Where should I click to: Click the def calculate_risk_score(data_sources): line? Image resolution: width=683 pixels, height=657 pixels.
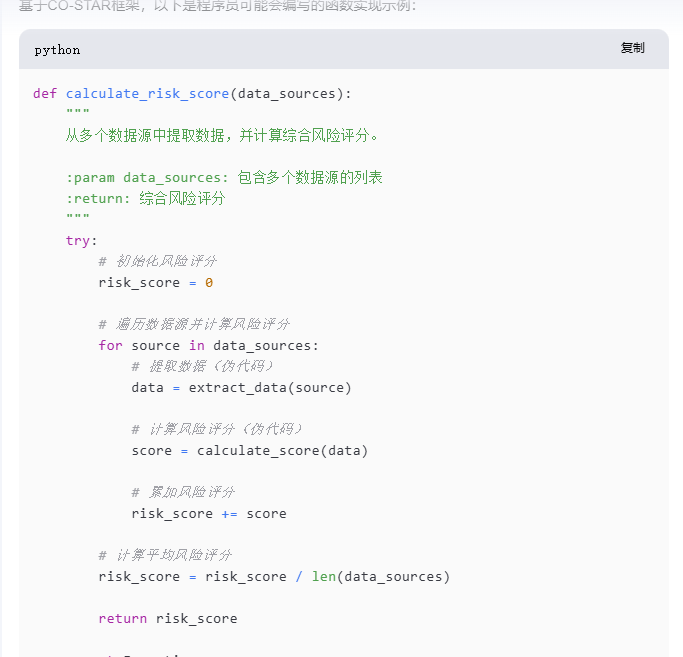[x=192, y=93]
